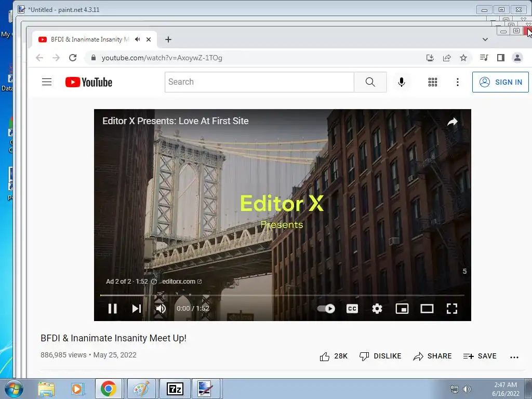Image resolution: width=532 pixels, height=399 pixels.
Task: Bookmark this tab with the star
Action: coord(463,58)
